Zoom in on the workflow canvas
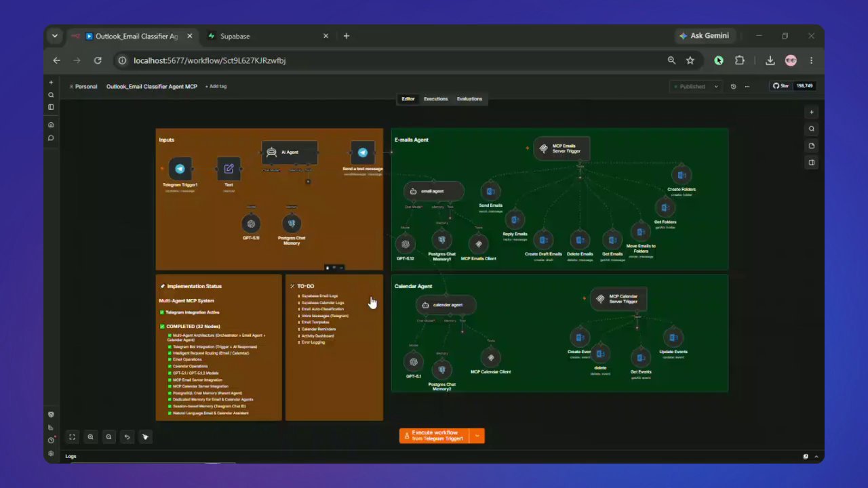The height and width of the screenshot is (488, 868). click(x=90, y=437)
